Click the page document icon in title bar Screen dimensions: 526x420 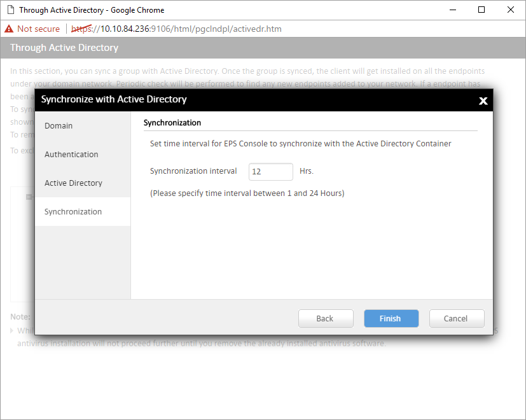(11, 10)
